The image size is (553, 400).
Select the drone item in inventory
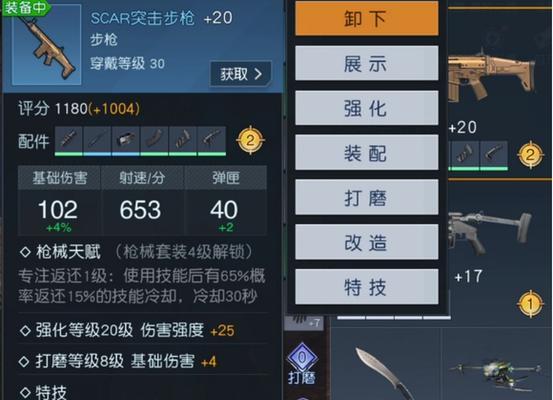click(x=497, y=373)
